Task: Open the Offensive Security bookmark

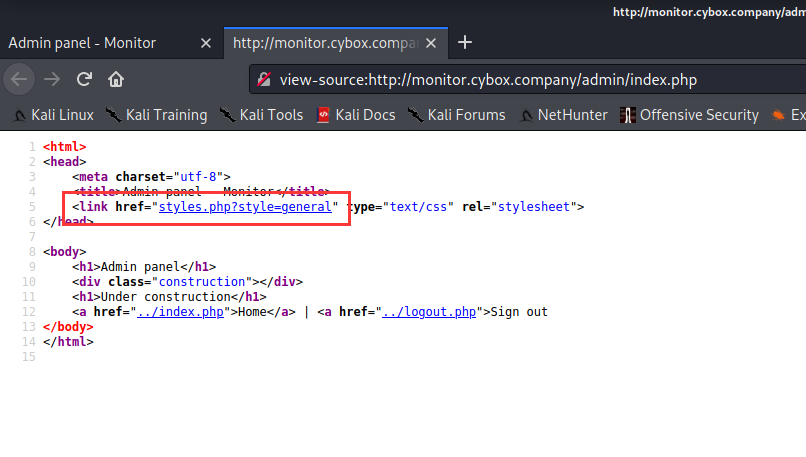Action: pos(689,115)
